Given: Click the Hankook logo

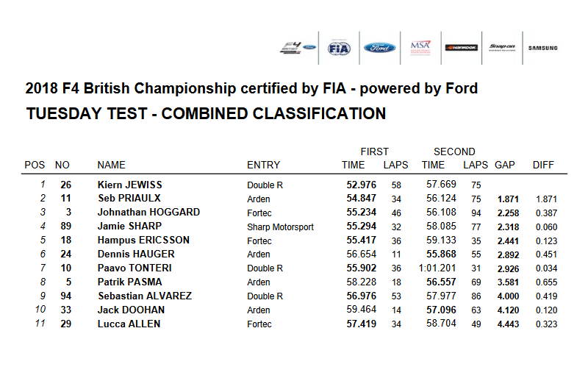Looking at the screenshot, I should point(462,48).
